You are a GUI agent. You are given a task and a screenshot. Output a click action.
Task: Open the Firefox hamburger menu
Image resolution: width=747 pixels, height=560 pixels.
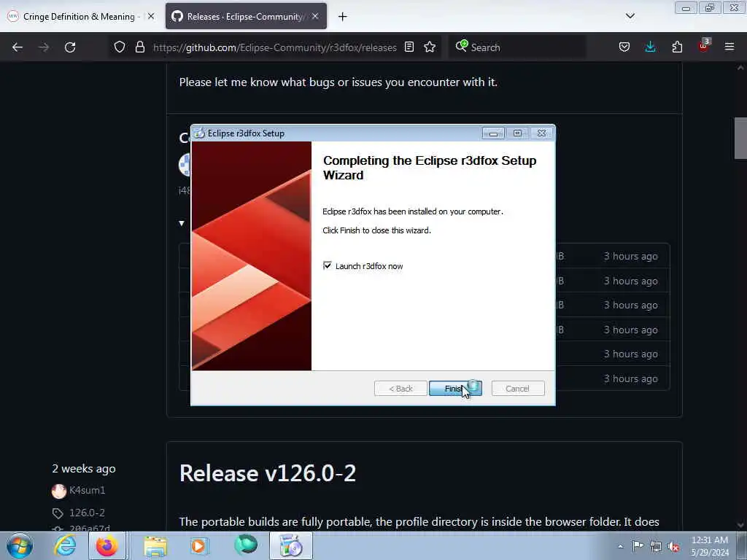click(x=729, y=47)
